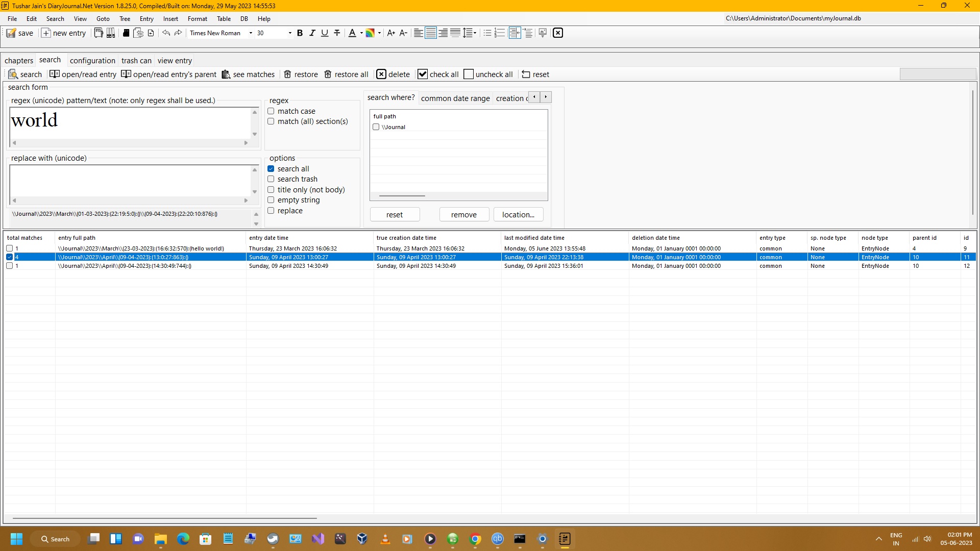Insert a numbered list

coord(500,33)
